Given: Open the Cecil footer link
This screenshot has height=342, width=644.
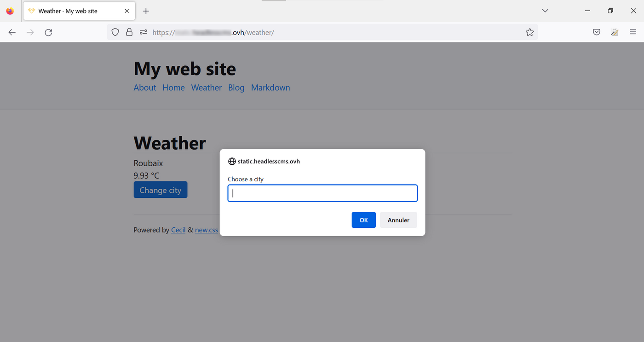Looking at the screenshot, I should (178, 230).
